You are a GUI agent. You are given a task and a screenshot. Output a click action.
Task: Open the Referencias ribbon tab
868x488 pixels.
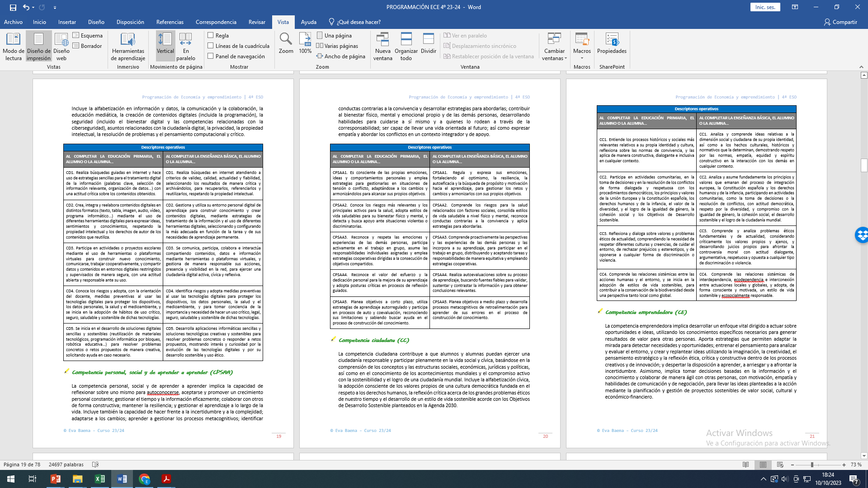pos(170,22)
